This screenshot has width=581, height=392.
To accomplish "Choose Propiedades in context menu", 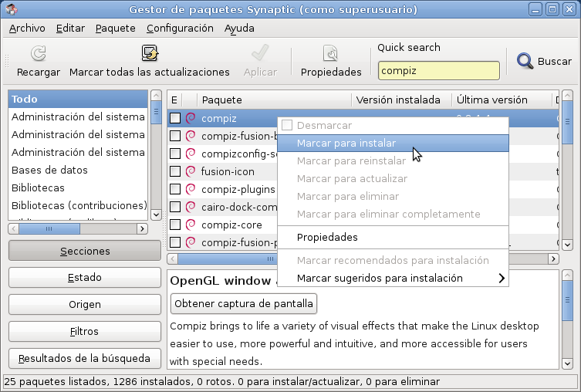I will pyautogui.click(x=394, y=237).
